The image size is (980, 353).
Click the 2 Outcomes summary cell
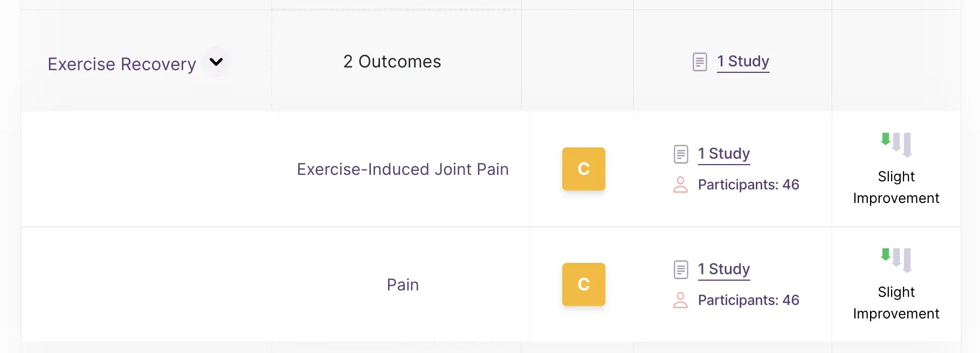[396, 61]
